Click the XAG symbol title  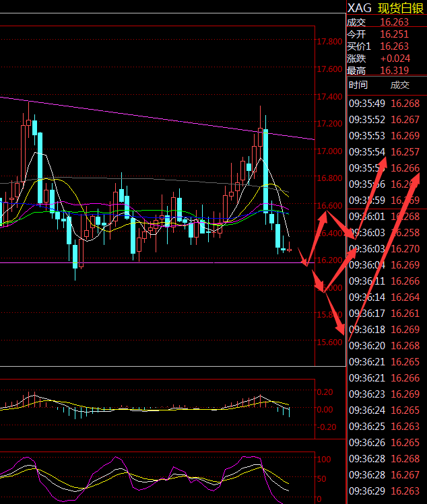coord(359,7)
